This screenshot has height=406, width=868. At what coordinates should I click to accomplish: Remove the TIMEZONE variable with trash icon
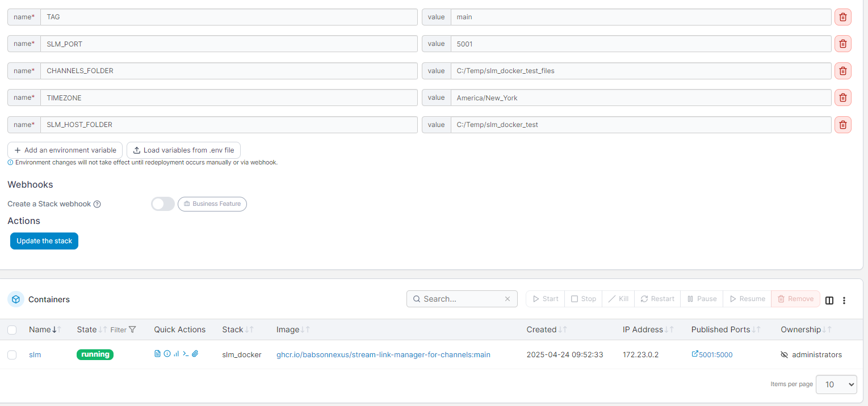842,98
